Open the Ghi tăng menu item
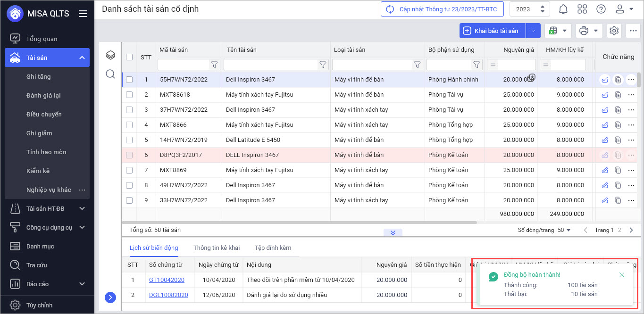This screenshot has width=644, height=314. tap(38, 76)
